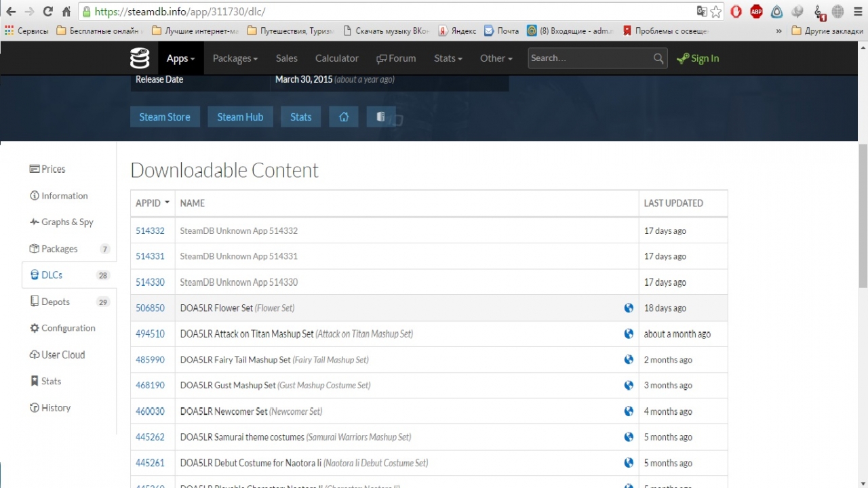Click the SteamDB logo icon
This screenshot has width=868, height=488.
pos(140,58)
